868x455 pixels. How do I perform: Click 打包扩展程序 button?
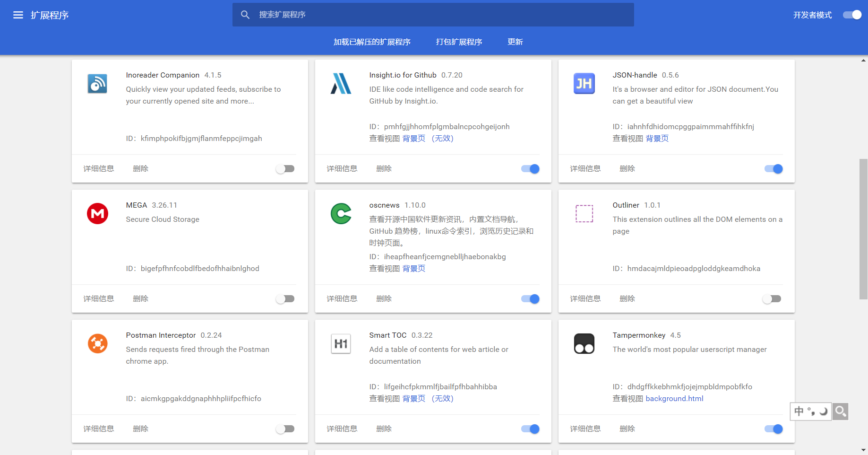[x=459, y=42]
